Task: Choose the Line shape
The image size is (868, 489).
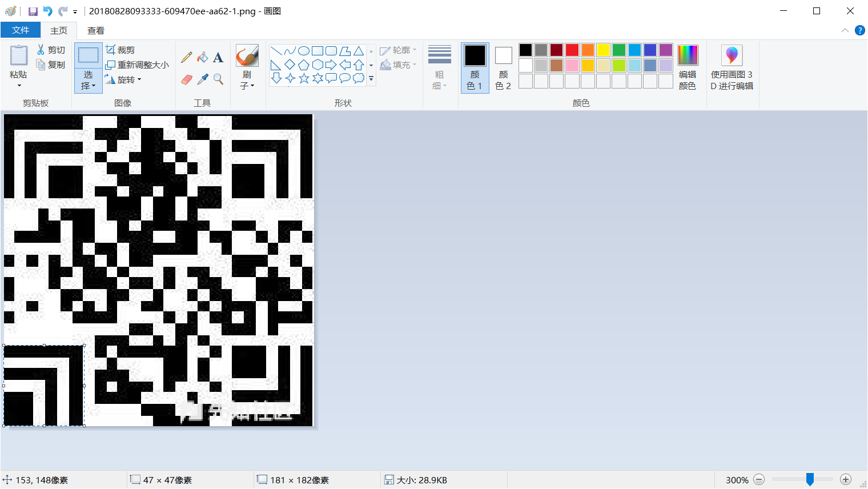Action: pyautogui.click(x=276, y=51)
